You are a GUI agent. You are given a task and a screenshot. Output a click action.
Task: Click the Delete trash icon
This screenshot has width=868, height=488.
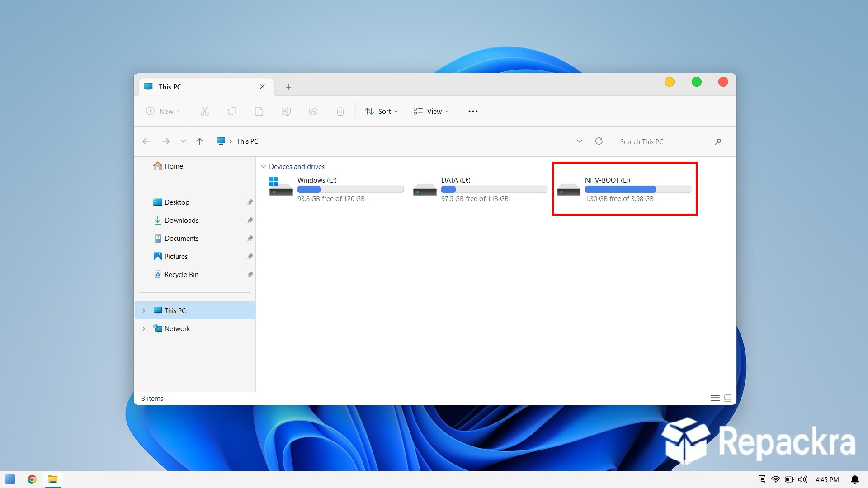(340, 111)
